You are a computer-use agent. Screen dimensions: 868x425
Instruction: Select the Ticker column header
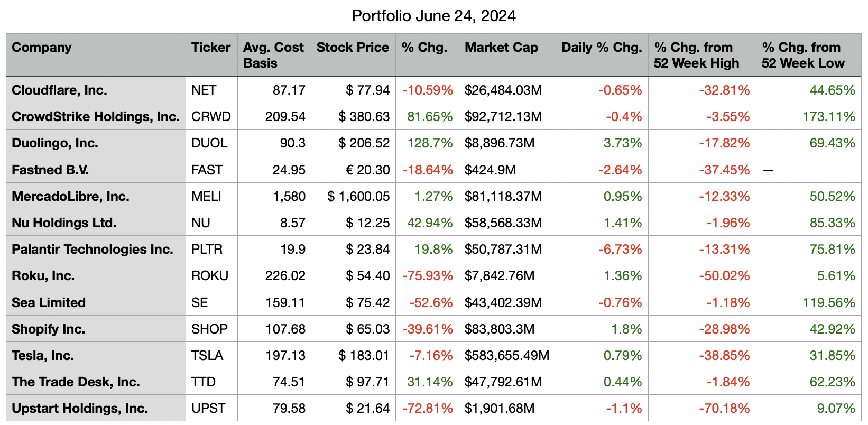point(211,48)
